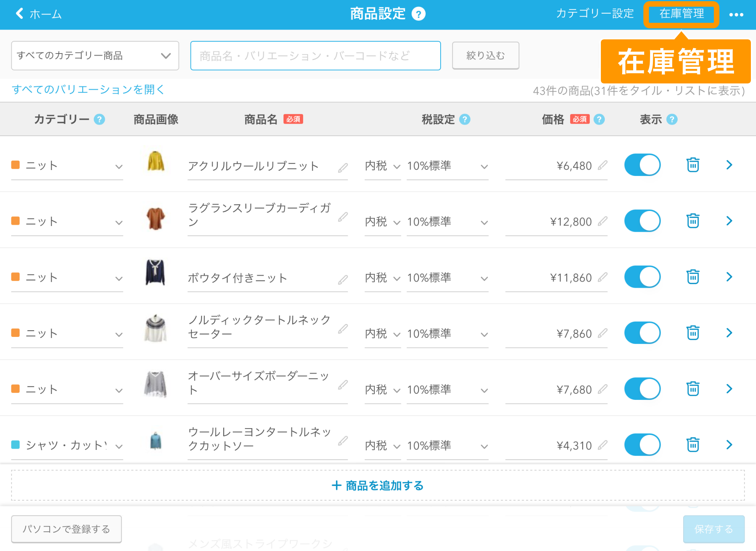Expand details arrow for アクリルウールリブニット
This screenshot has height=551, width=756.
click(729, 165)
